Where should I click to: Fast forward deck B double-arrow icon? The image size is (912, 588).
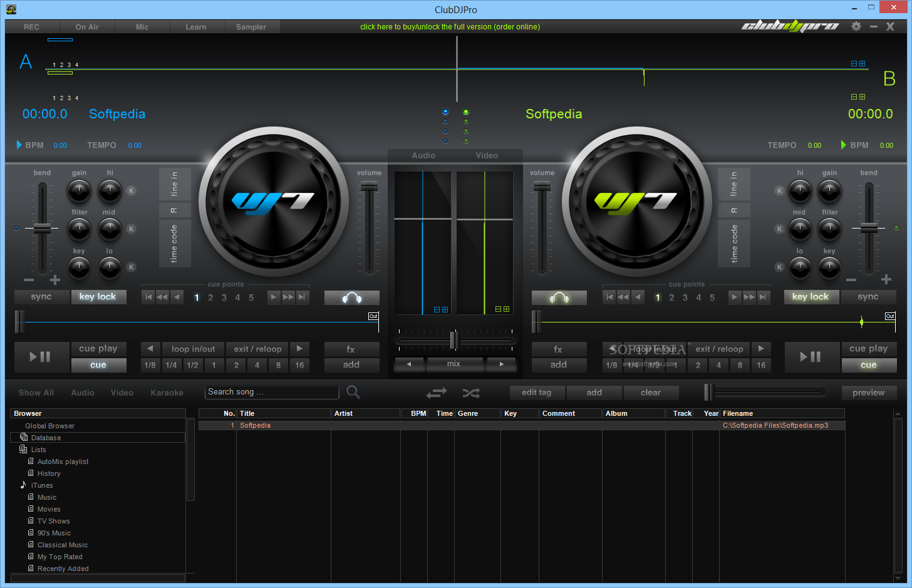click(749, 297)
